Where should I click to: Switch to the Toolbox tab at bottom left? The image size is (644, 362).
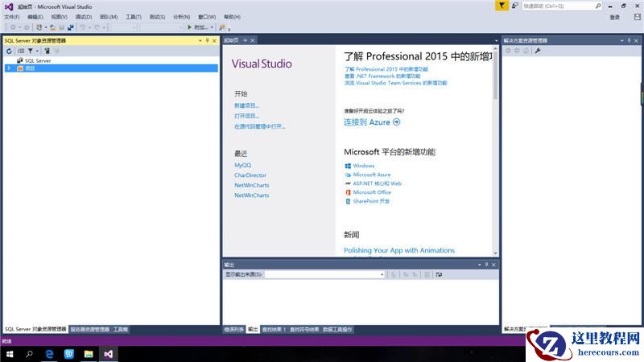coord(120,329)
